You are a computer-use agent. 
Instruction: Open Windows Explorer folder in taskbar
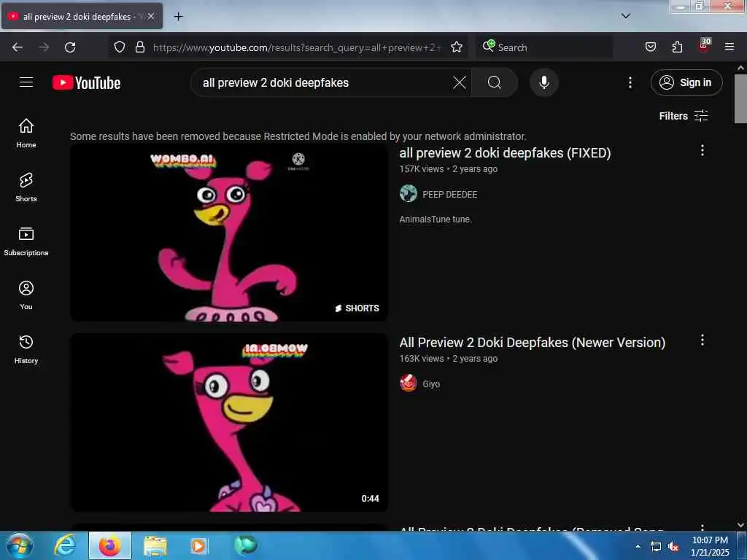point(155,545)
